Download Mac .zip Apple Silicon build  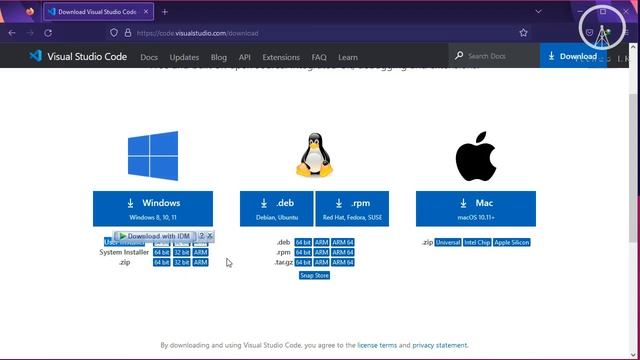[511, 242]
